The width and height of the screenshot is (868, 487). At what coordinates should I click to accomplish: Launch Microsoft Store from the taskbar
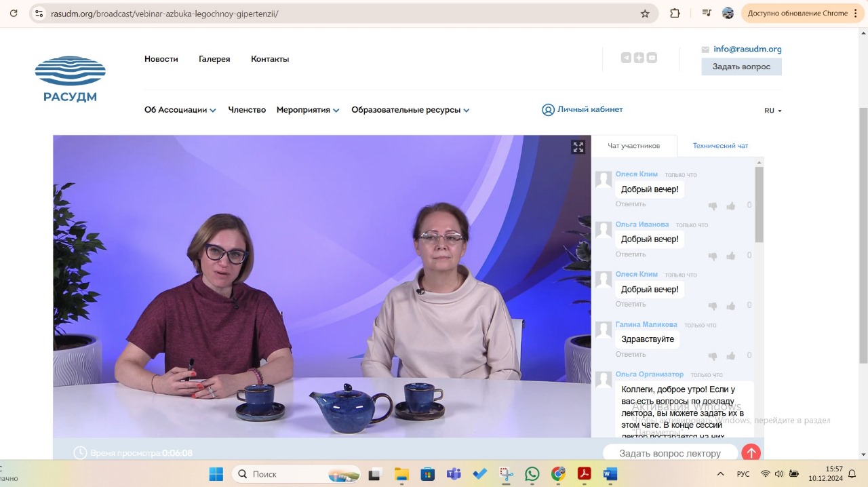tap(427, 474)
